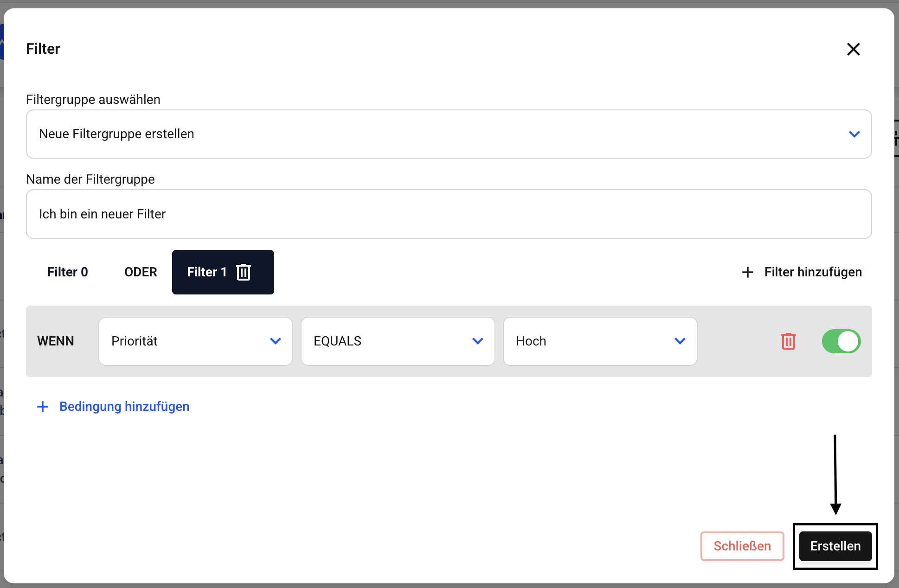
Task: Delete the Priorität condition with red trash icon
Action: tap(788, 341)
